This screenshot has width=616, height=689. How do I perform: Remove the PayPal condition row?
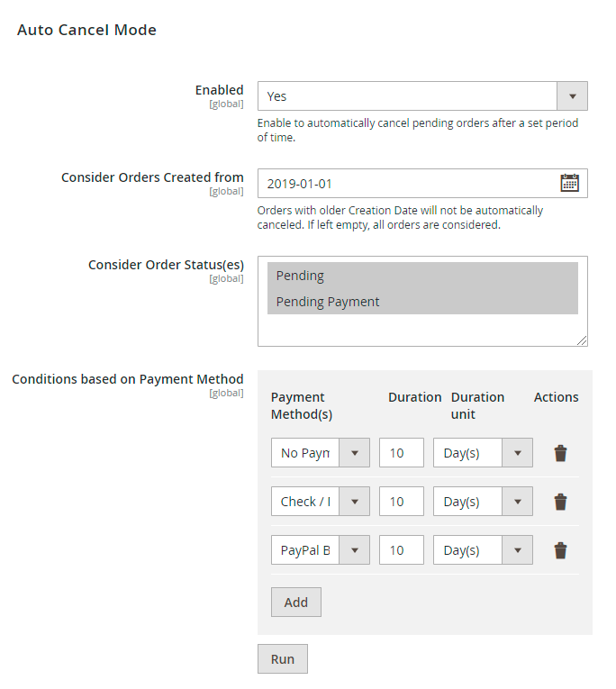(x=560, y=550)
